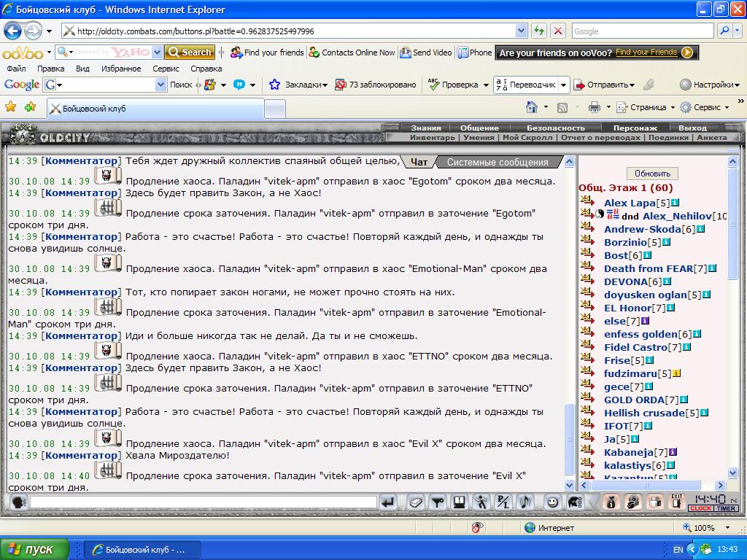The image size is (747, 560).
Task: Click player list horizontal scrollbar right arrow
Action: [720, 485]
